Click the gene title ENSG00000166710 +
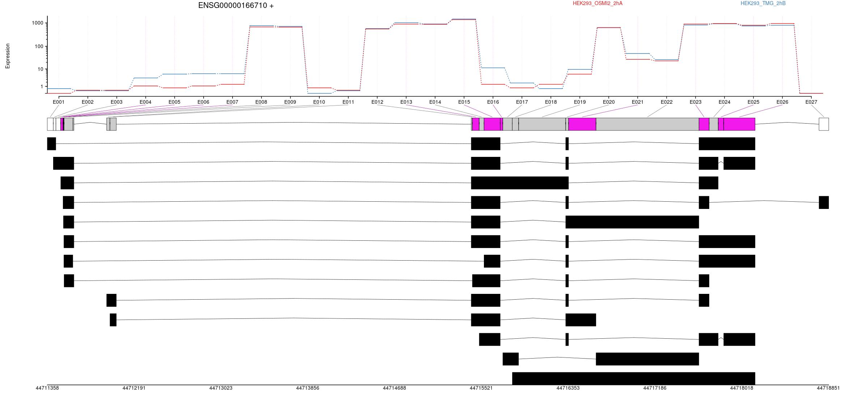This screenshot has height=394, width=868. click(236, 5)
